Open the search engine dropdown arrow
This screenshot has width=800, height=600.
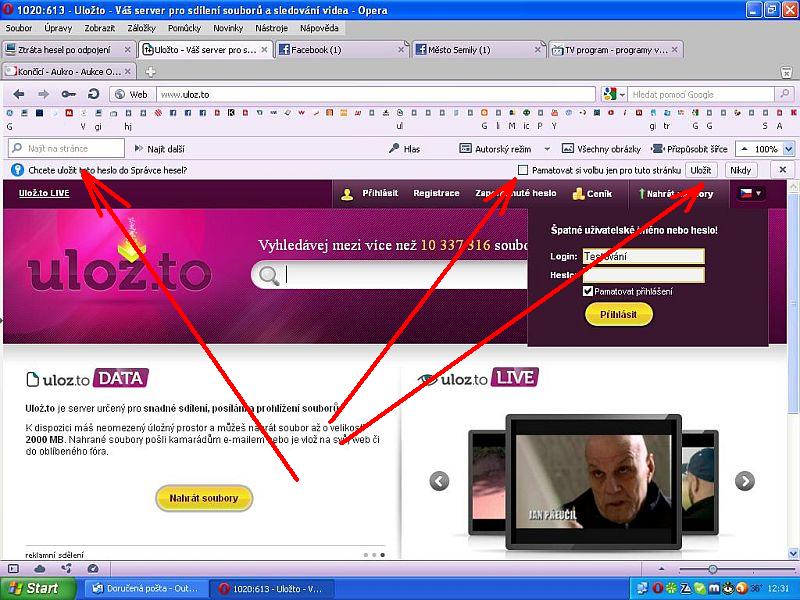622,94
